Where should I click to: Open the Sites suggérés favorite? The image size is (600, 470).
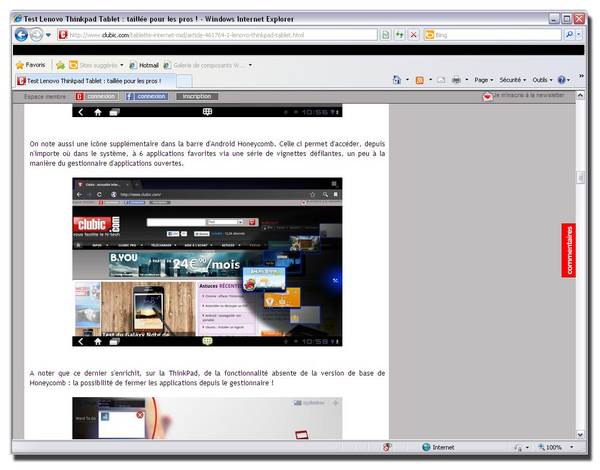(94, 65)
